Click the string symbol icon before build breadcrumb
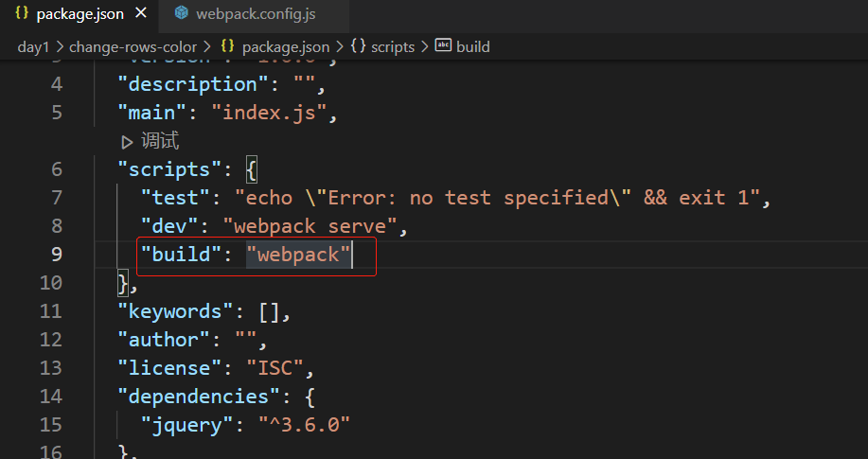The height and width of the screenshot is (459, 868). (x=443, y=46)
